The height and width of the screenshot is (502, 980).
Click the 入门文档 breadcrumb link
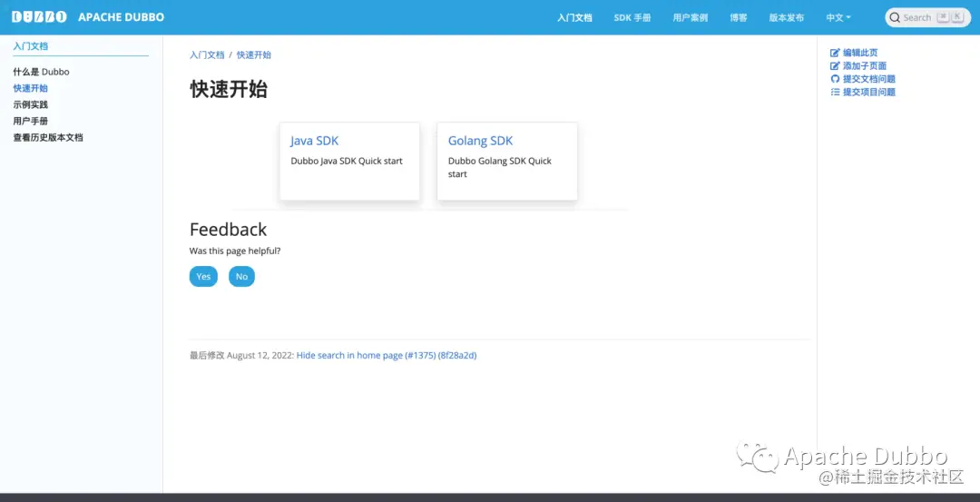click(207, 55)
